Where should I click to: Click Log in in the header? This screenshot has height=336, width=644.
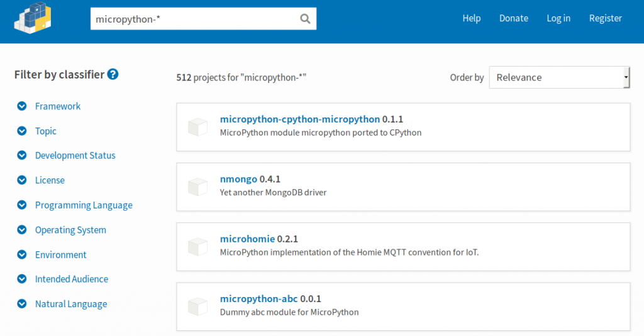[x=558, y=18]
